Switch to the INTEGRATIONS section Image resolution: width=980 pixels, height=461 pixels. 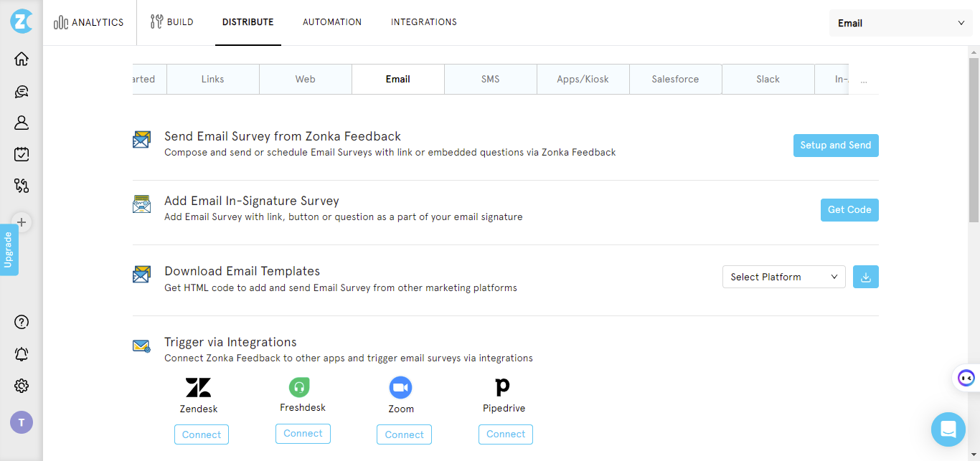(423, 22)
